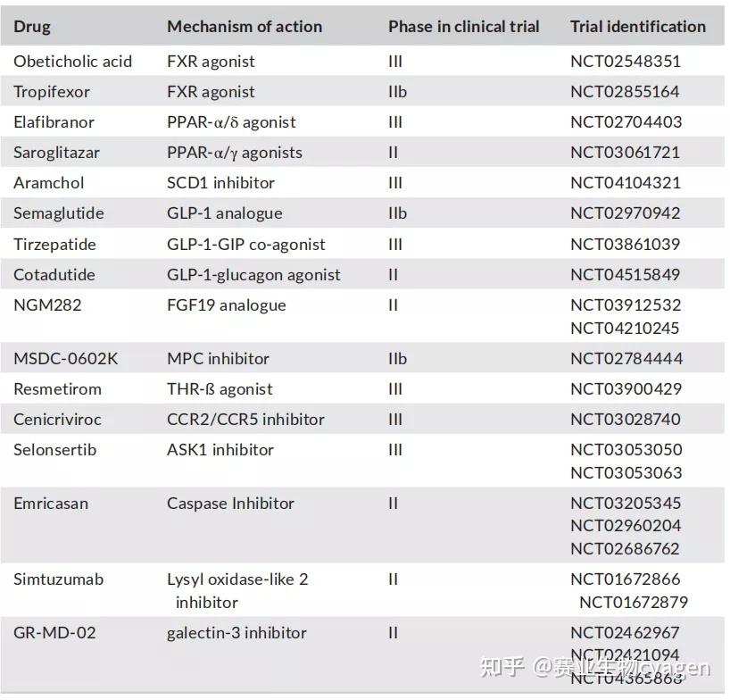
Task: Open Tropifexor trial link NCT02855164
Action: point(625,92)
